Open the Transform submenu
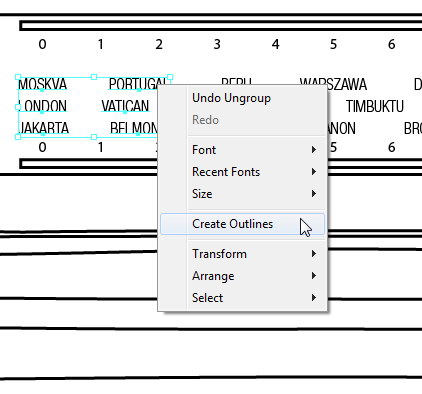The image size is (422, 394). [242, 254]
